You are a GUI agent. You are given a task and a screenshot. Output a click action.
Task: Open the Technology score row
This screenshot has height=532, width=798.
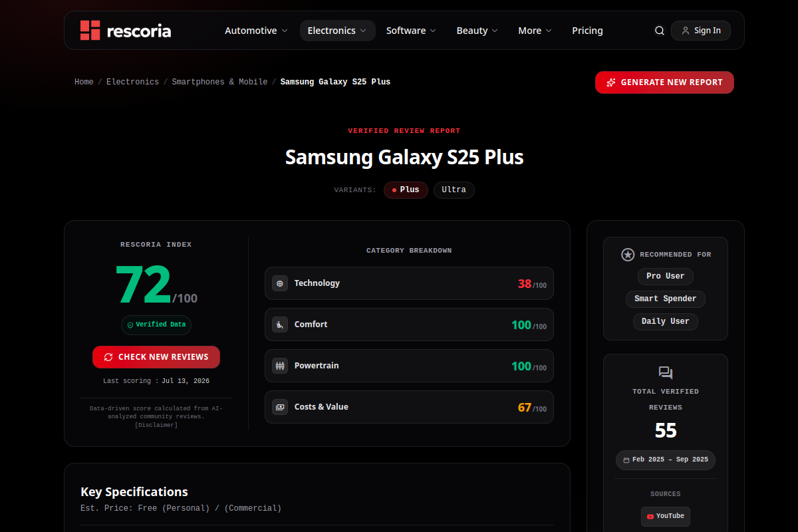[x=409, y=283]
